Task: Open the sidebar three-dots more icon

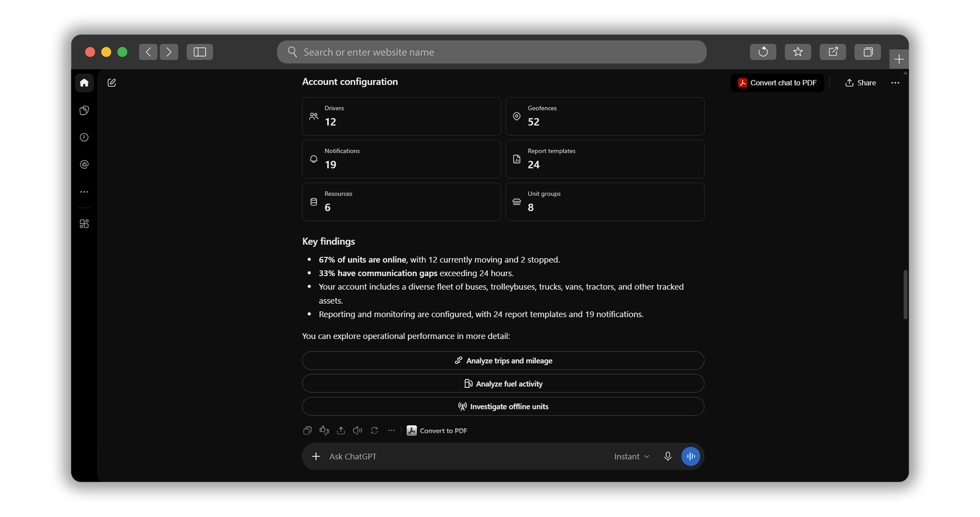Action: pyautogui.click(x=84, y=192)
